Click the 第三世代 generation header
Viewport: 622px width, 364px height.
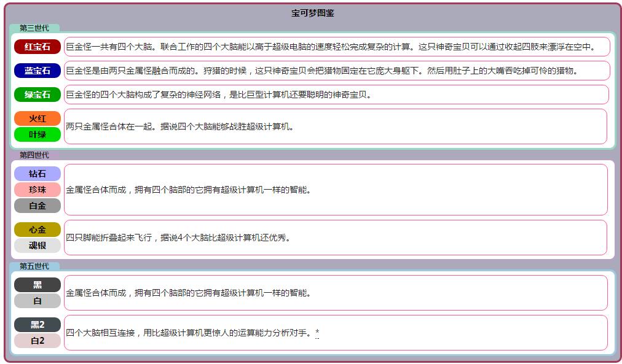click(x=34, y=28)
